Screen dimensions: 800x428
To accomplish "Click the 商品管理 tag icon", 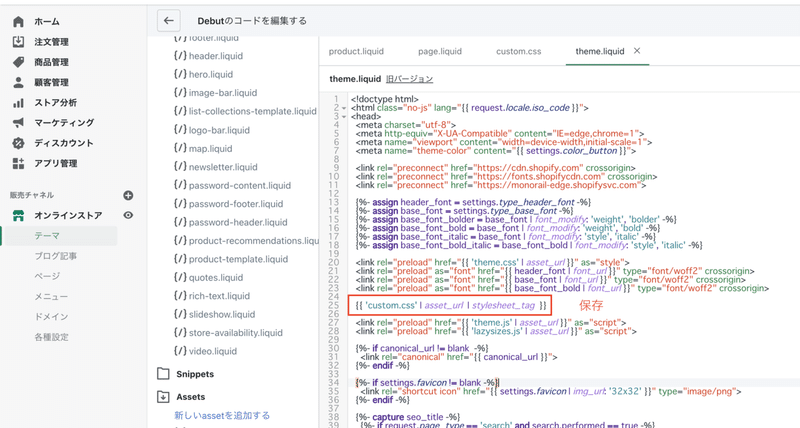I will [18, 62].
